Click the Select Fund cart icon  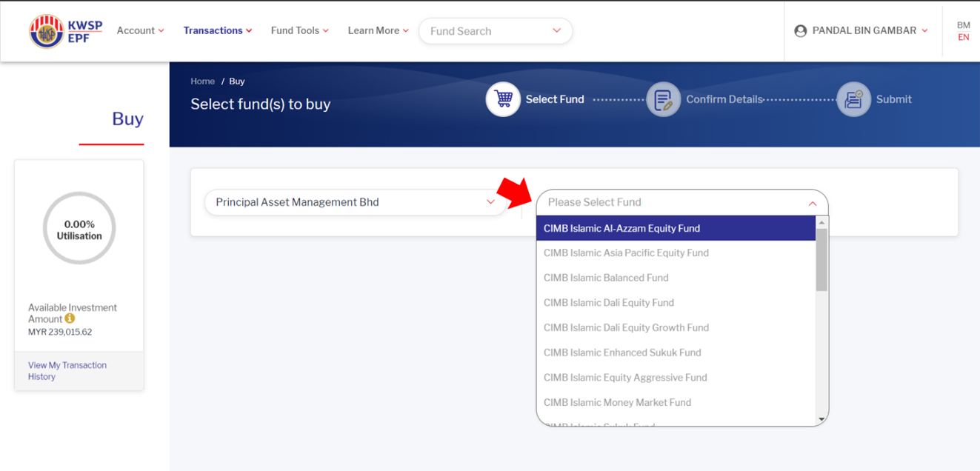(503, 99)
